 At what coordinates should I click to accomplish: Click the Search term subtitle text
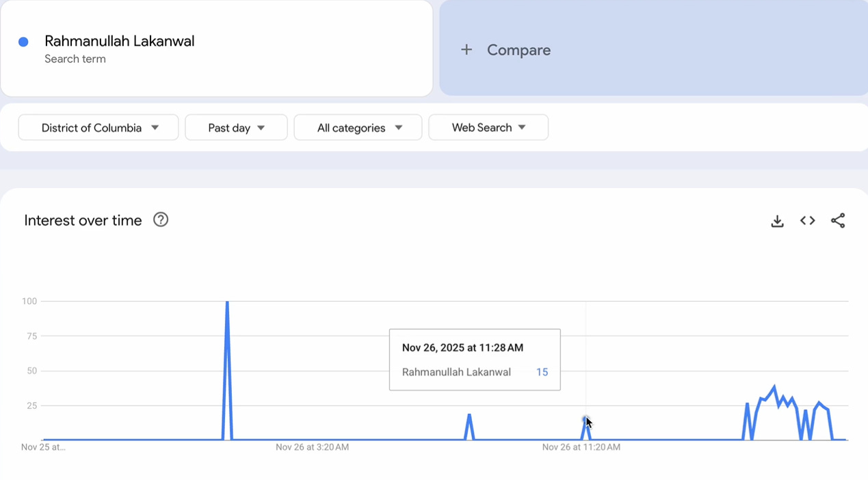pyautogui.click(x=75, y=59)
